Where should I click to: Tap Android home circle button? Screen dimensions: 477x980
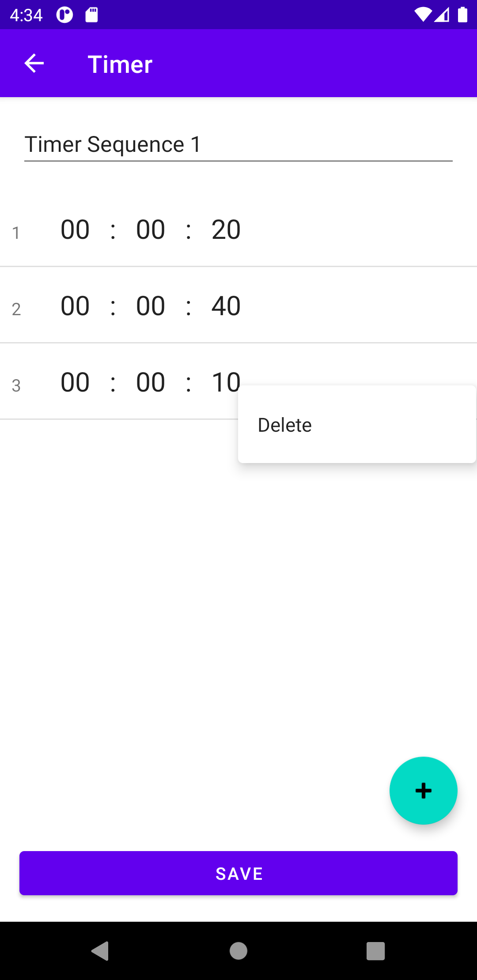(238, 951)
